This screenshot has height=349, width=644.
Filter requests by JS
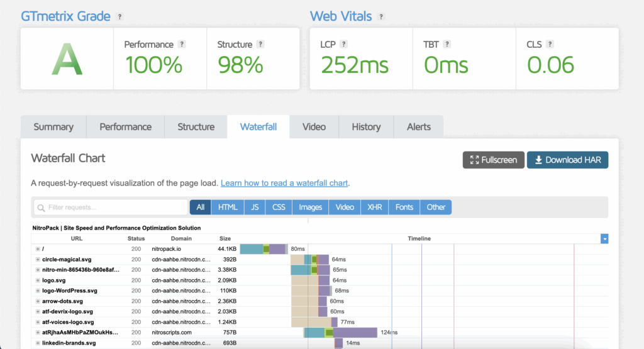pos(255,208)
